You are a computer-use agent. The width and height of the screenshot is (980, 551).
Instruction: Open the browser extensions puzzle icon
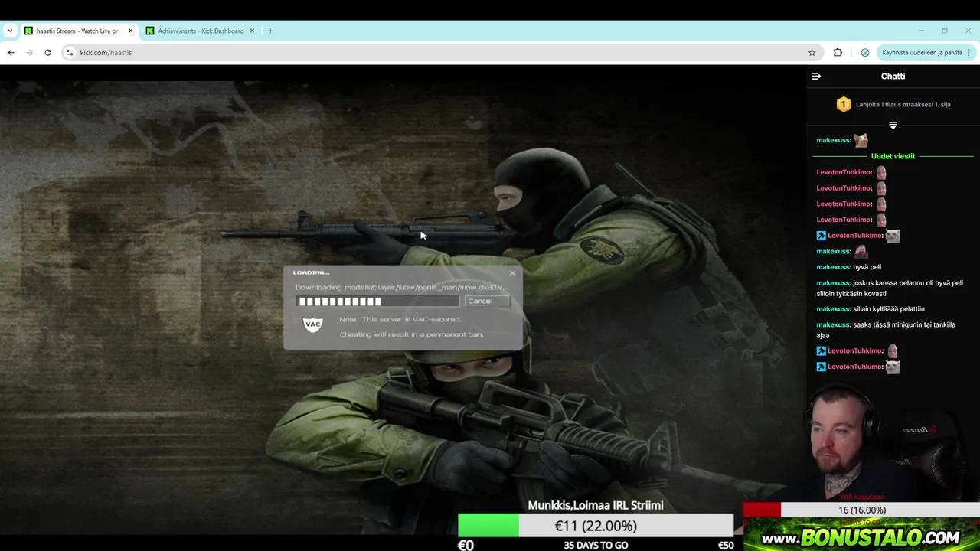tap(838, 52)
